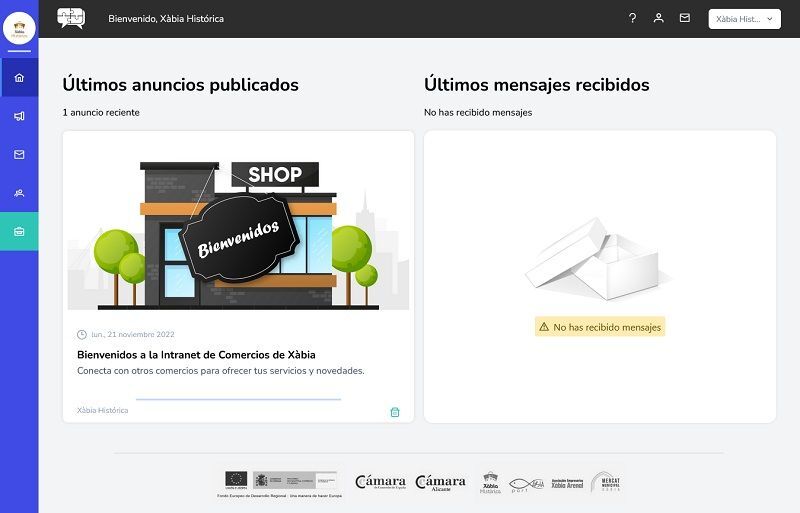
Task: Open 'Bienvenidos a la Intranet de Comercios de Xàbia'
Action: 196,355
